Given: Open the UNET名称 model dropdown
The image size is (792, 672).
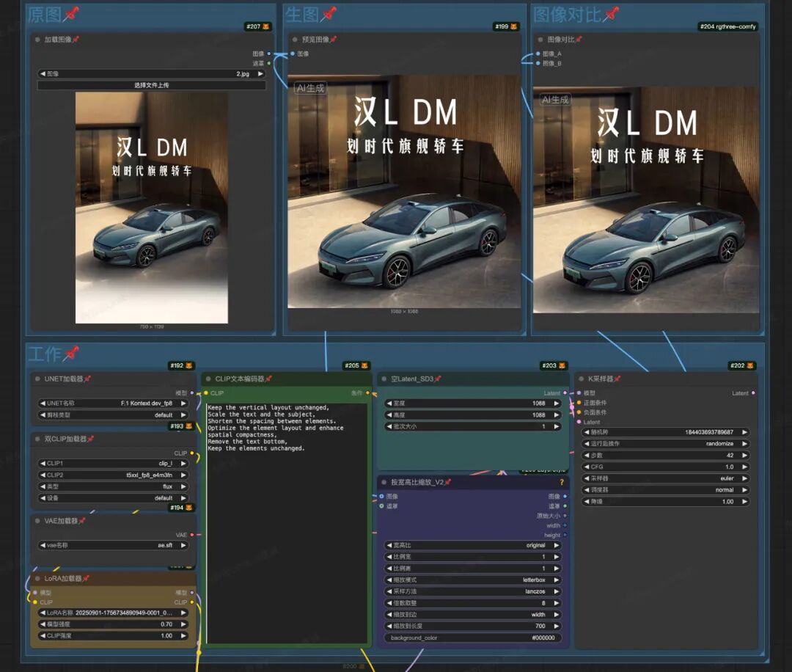Looking at the screenshot, I should pyautogui.click(x=112, y=403).
